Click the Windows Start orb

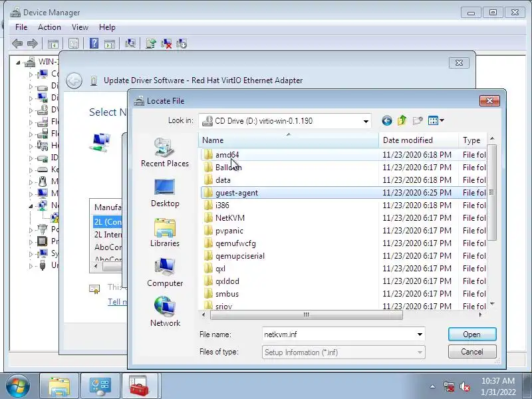tap(18, 386)
